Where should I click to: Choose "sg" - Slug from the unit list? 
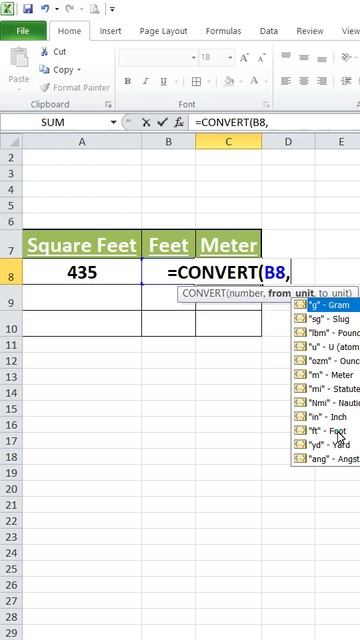point(326,319)
